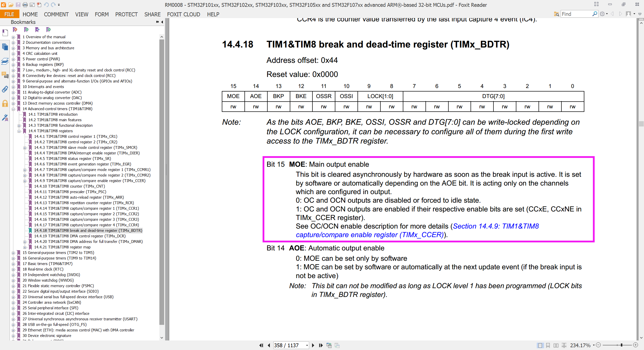Click the email document icon in quick toolbar
Screen dimensions: 644x350
coord(32,5)
